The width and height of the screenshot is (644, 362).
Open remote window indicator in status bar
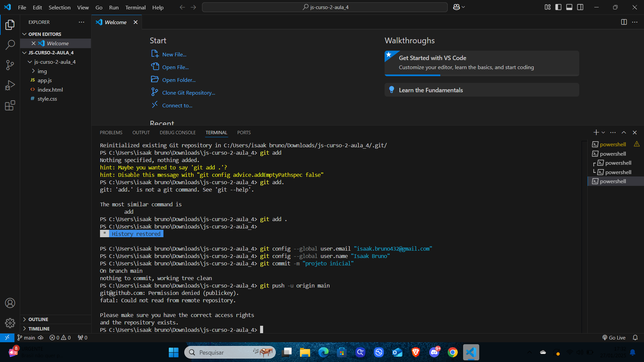[7, 338]
